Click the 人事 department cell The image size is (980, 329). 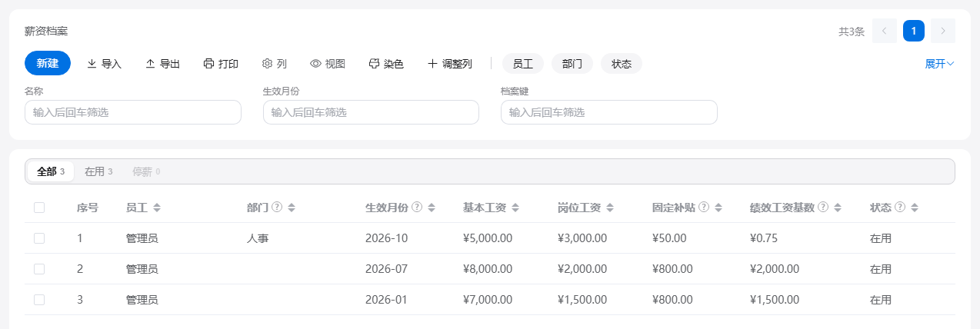pyautogui.click(x=258, y=238)
